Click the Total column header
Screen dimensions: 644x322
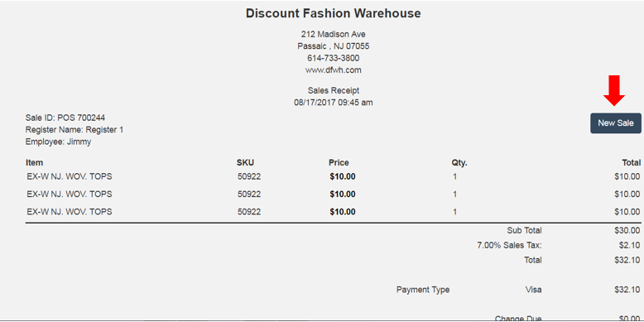tap(632, 162)
